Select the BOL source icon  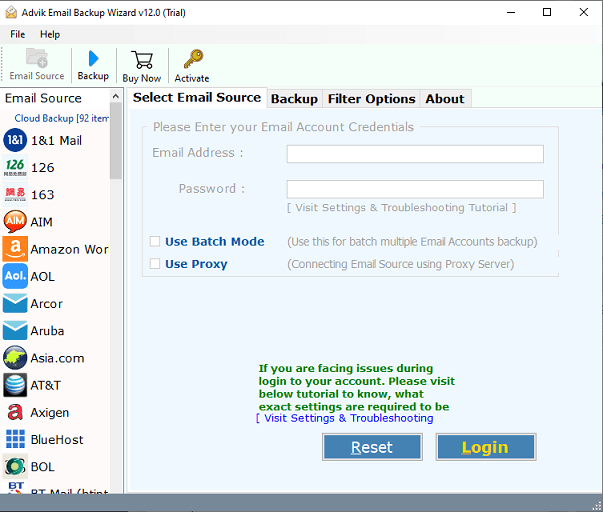15,467
